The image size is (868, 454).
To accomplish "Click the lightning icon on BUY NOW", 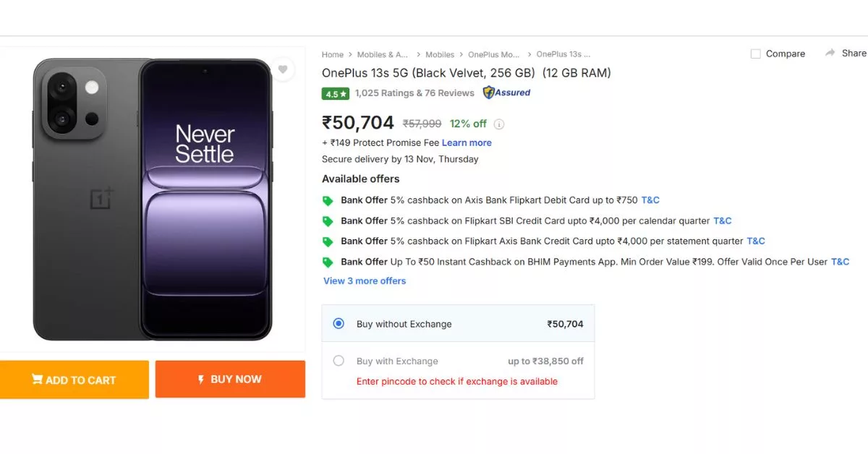I will tap(200, 380).
